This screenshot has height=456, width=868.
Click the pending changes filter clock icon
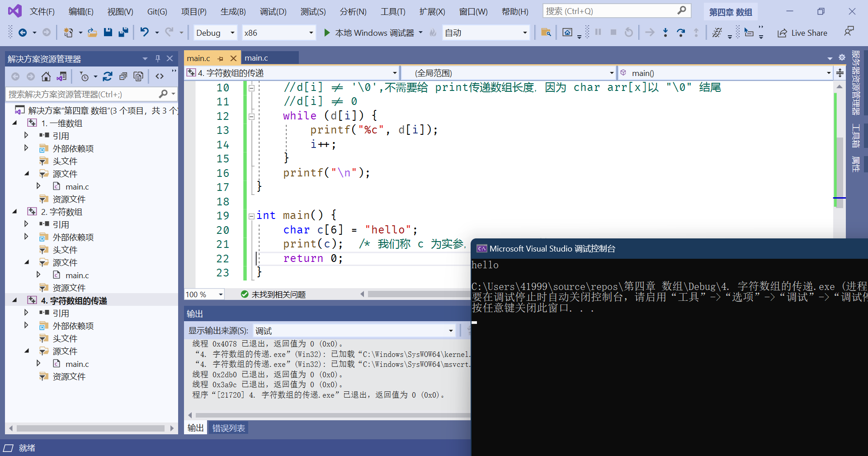(x=84, y=76)
